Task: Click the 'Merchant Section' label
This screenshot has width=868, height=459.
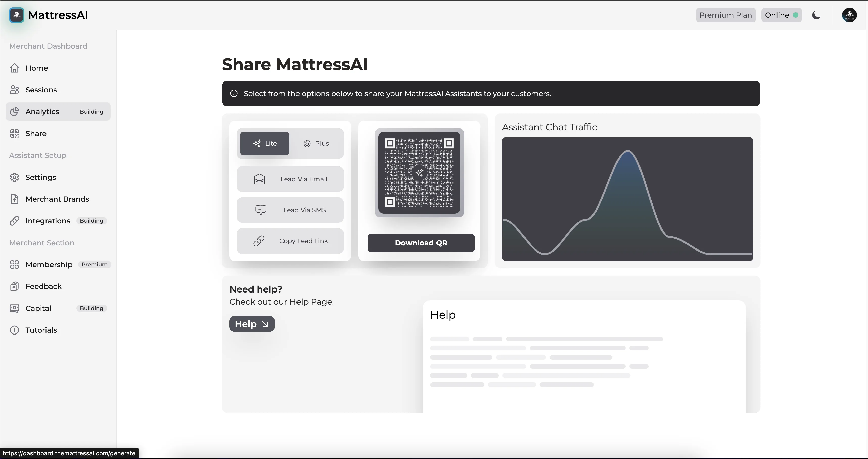Action: 42,243
